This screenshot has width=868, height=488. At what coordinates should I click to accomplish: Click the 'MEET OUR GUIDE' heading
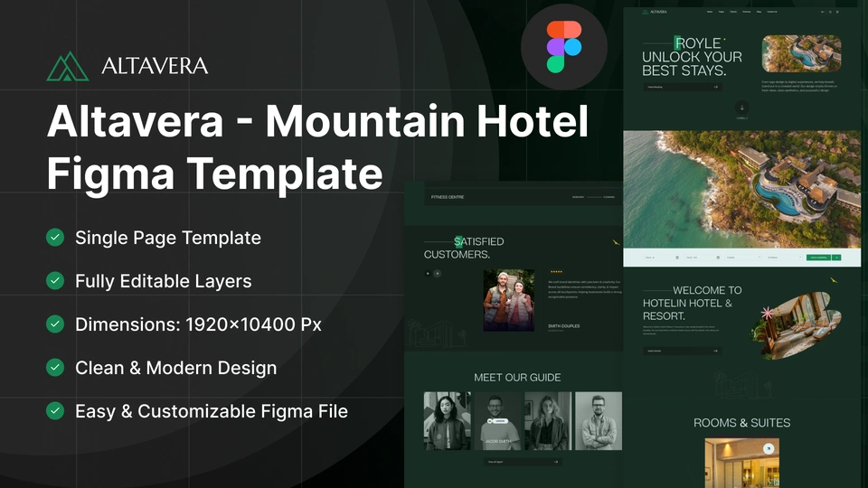coord(517,378)
